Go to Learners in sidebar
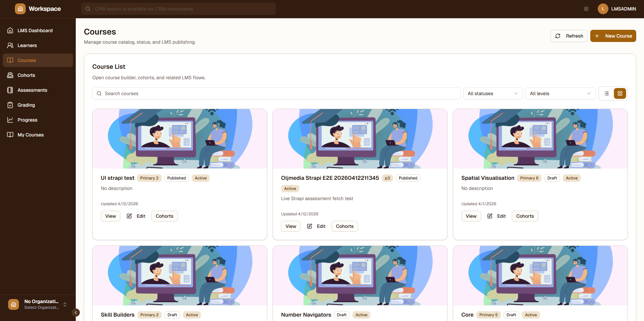Image resolution: width=644 pixels, height=321 pixels. pyautogui.click(x=38, y=45)
